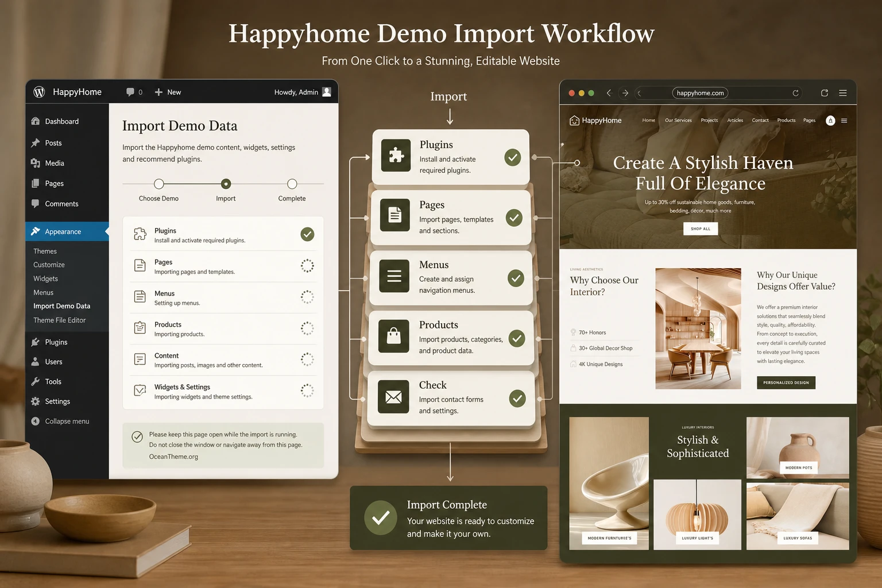Go back in the browser window

click(x=609, y=93)
